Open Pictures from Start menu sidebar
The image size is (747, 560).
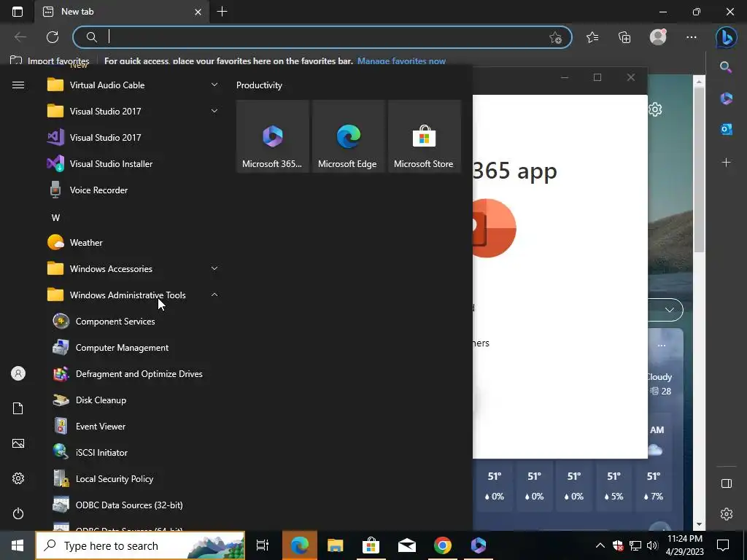[x=18, y=443]
